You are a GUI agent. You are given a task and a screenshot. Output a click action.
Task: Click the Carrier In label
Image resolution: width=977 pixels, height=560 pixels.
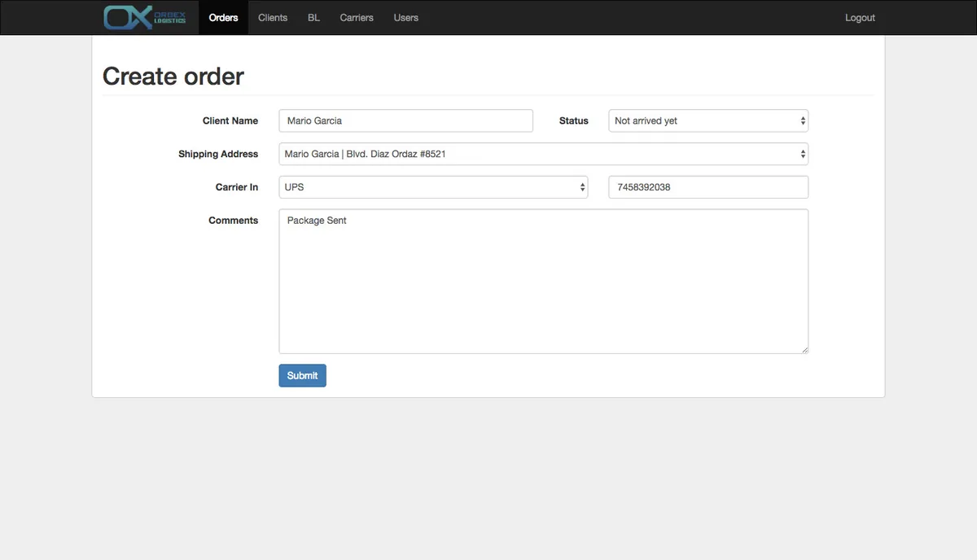point(237,187)
